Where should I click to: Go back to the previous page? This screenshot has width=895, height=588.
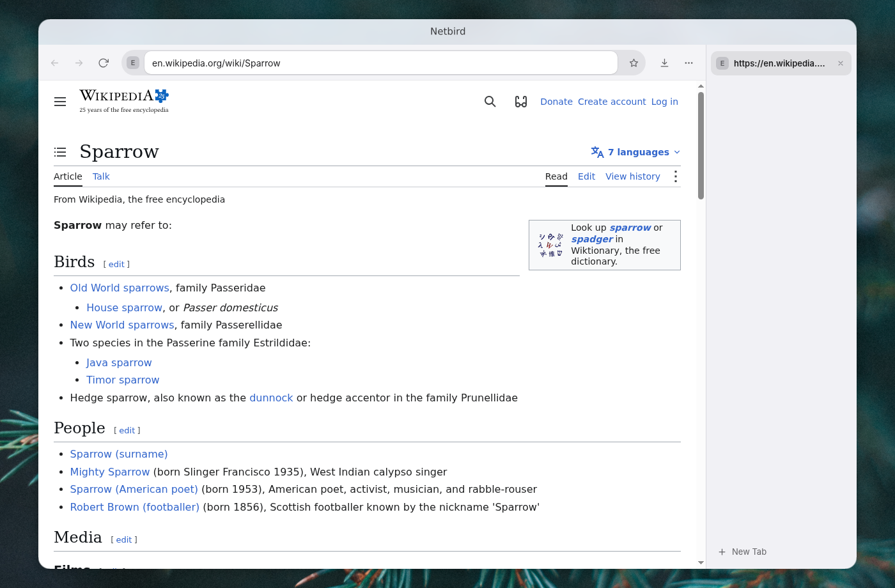55,63
